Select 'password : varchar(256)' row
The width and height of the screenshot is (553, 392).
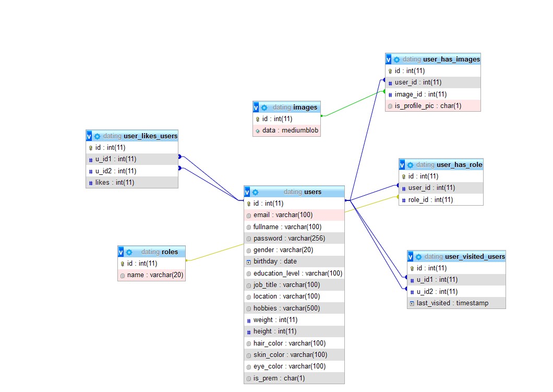(294, 238)
